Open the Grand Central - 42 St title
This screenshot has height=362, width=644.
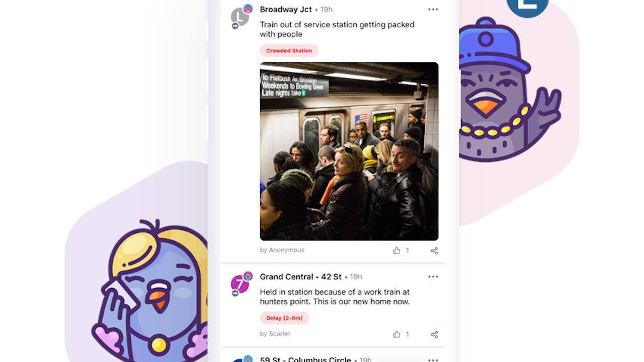[x=301, y=277]
